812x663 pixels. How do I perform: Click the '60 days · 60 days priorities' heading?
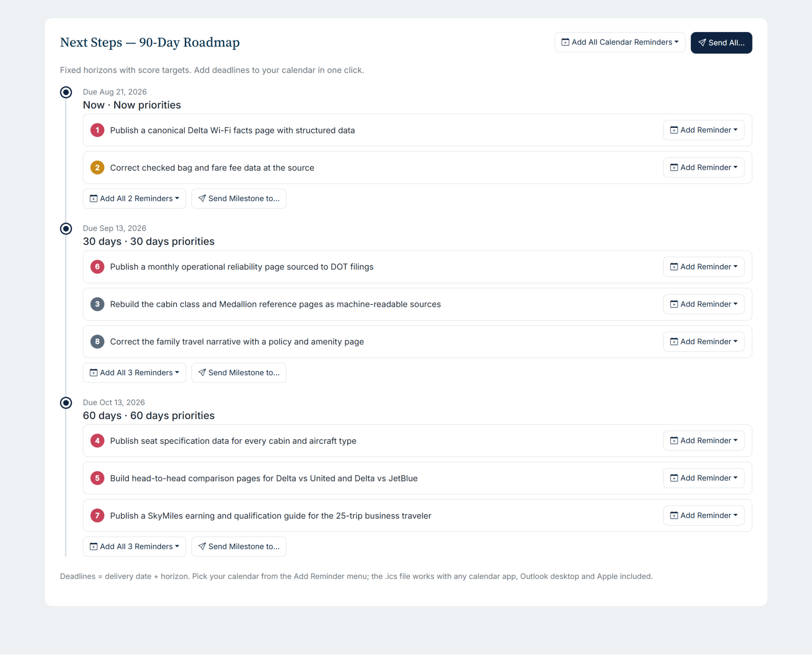click(x=149, y=416)
